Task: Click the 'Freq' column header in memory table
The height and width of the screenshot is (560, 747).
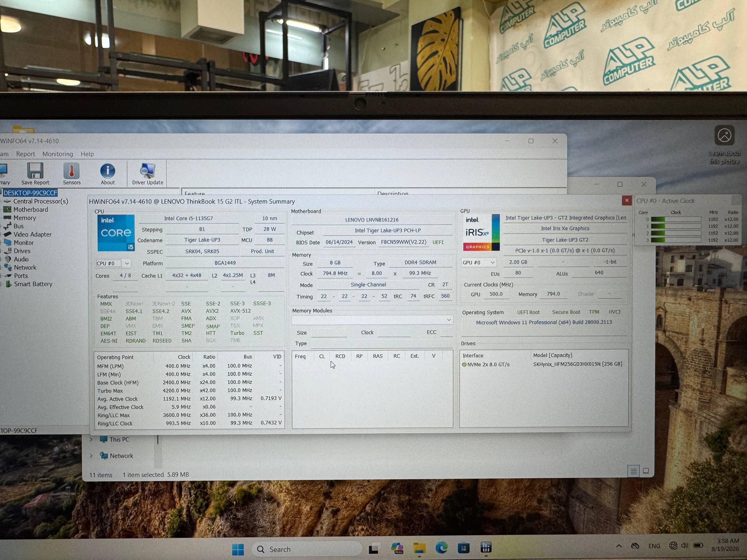Action: click(300, 356)
